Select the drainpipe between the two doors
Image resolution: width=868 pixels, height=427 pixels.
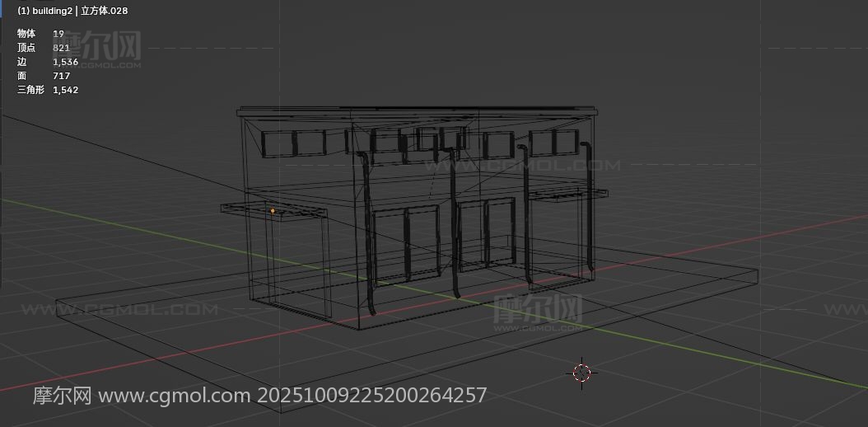(x=453, y=223)
